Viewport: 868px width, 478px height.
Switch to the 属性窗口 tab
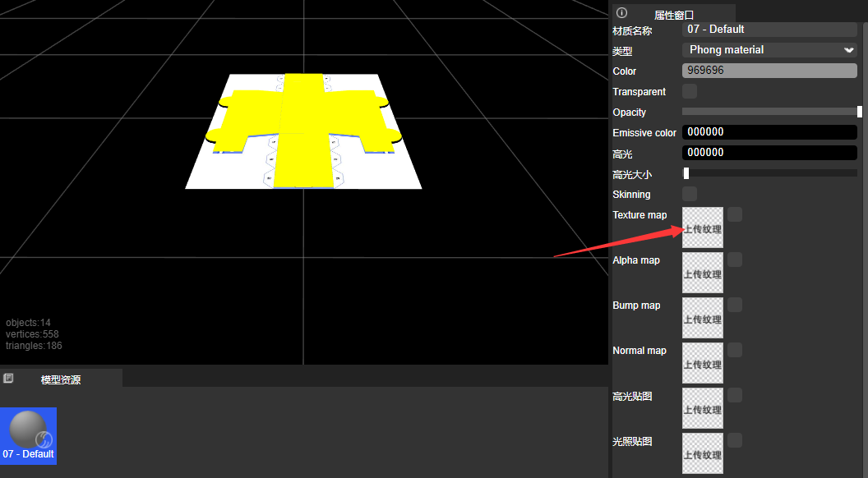[673, 14]
